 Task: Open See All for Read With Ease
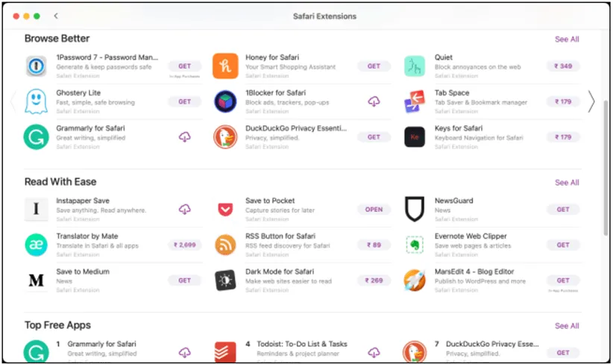[566, 182]
